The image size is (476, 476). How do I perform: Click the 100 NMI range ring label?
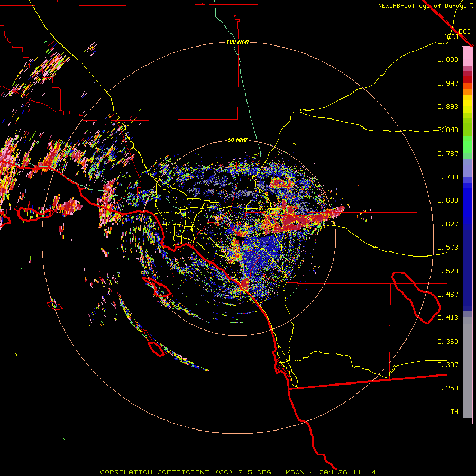237,42
